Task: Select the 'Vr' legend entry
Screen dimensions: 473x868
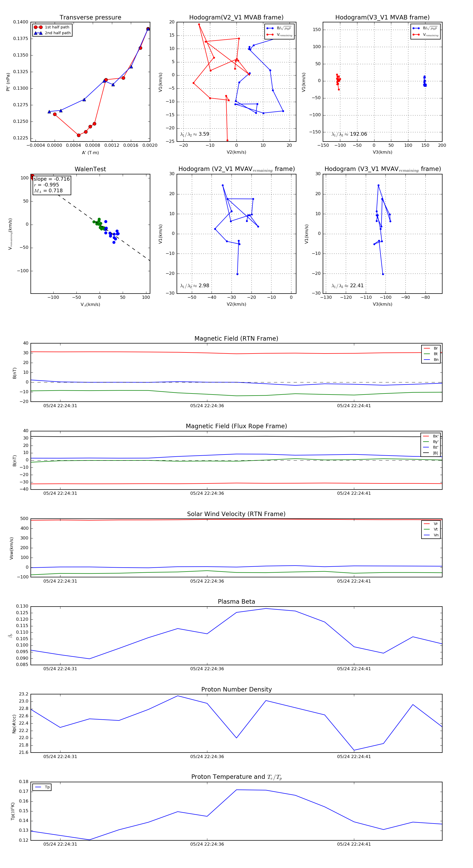Action: click(x=431, y=524)
